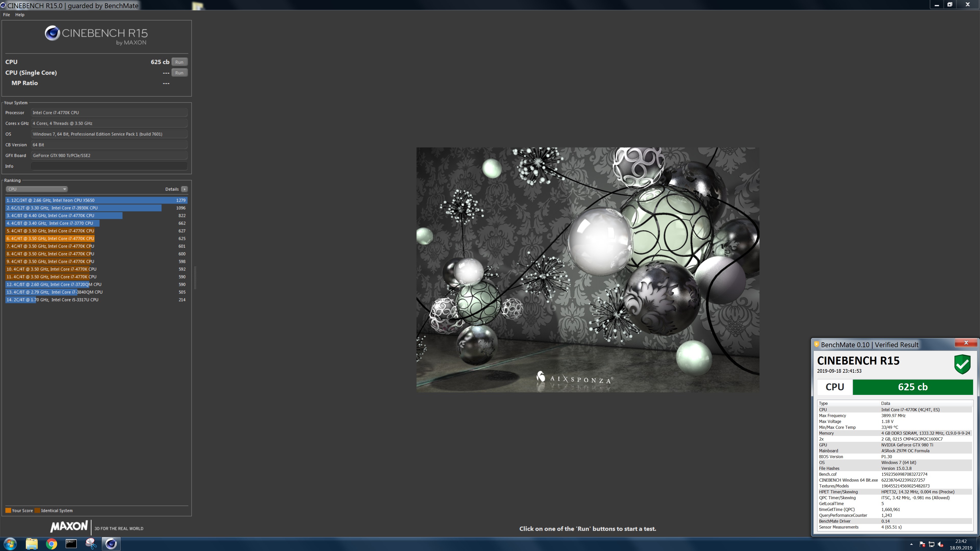The image size is (980, 551).
Task: Click the OS field showing Windows 7
Action: click(x=109, y=134)
